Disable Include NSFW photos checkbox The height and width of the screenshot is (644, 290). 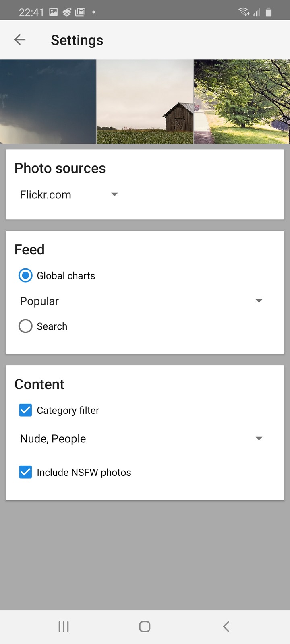coord(25,472)
